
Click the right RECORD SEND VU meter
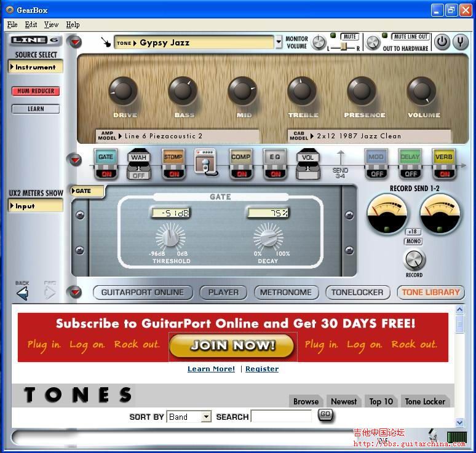click(x=440, y=215)
